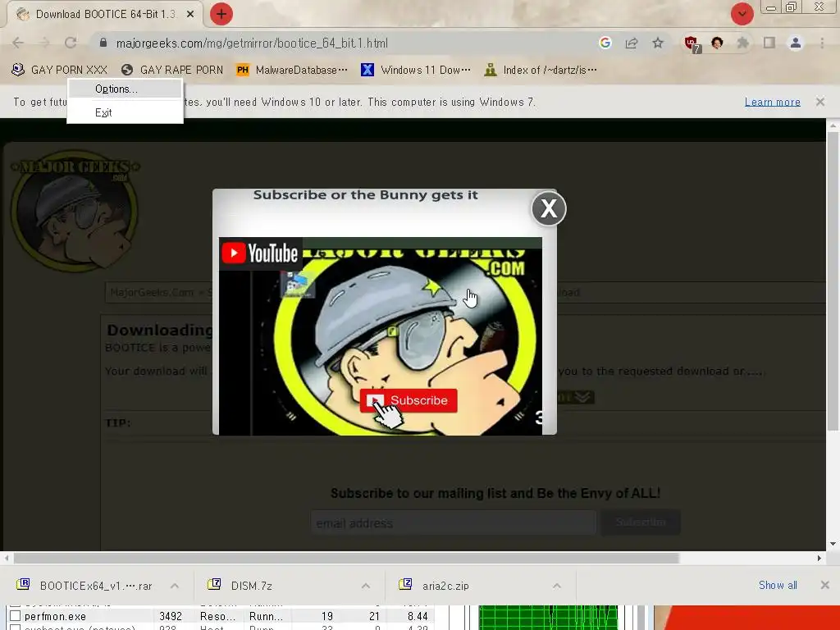Open the Index of /~dartz/is bookmark
This screenshot has height=630, width=840.
pyautogui.click(x=541, y=70)
